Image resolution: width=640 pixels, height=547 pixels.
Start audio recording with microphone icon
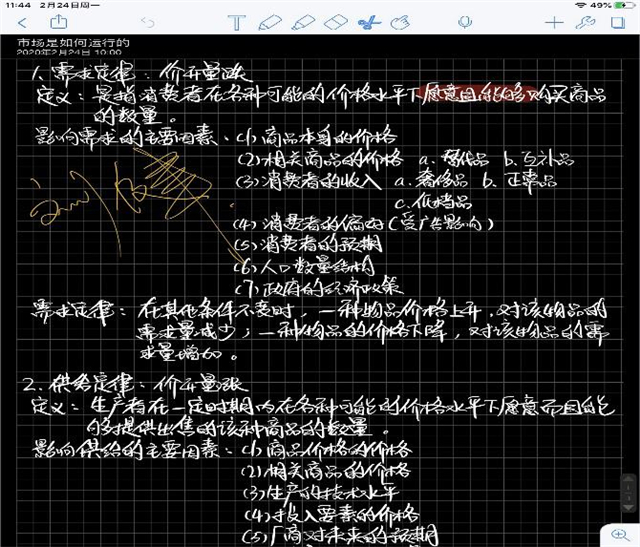[464, 22]
